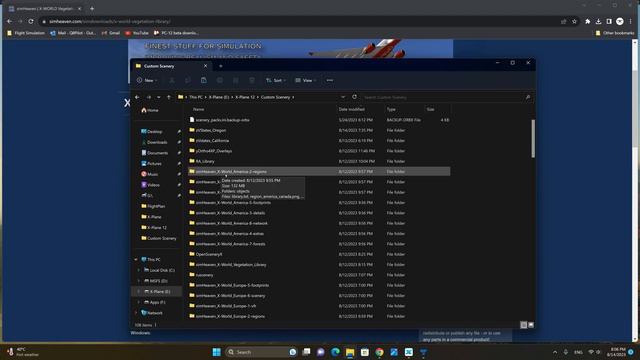640x360 pixels.
Task: Select the X-Plane (E:) drive
Action: (x=157, y=291)
